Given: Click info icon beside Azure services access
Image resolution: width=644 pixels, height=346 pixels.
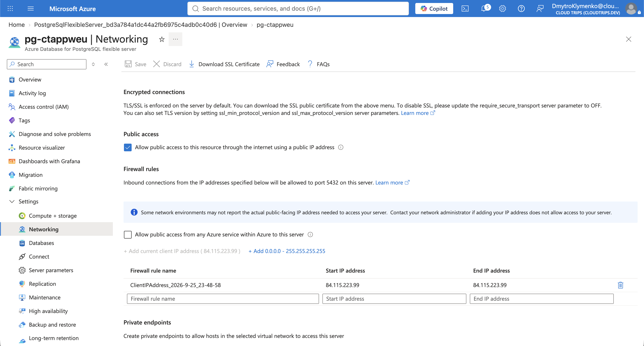Looking at the screenshot, I should pos(310,234).
